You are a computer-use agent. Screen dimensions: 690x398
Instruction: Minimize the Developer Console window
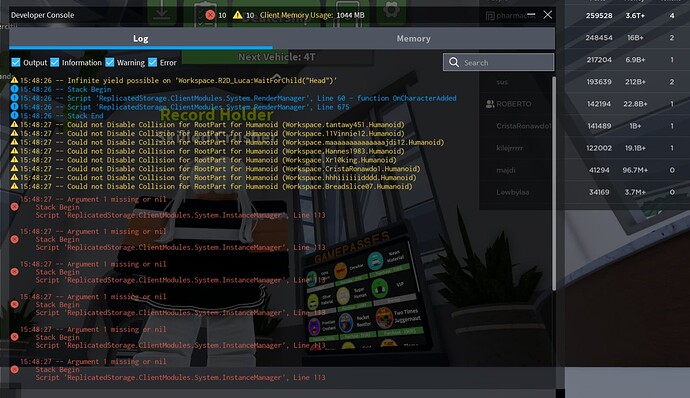pyautogui.click(x=531, y=15)
